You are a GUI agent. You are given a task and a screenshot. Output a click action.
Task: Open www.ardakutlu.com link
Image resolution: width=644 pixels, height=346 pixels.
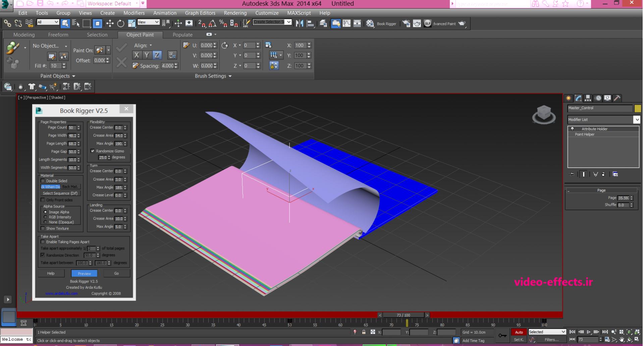pos(61,293)
